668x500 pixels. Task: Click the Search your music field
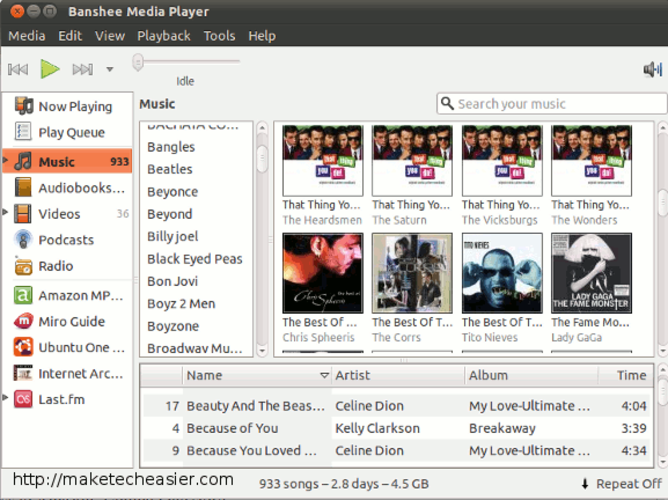pyautogui.click(x=552, y=103)
